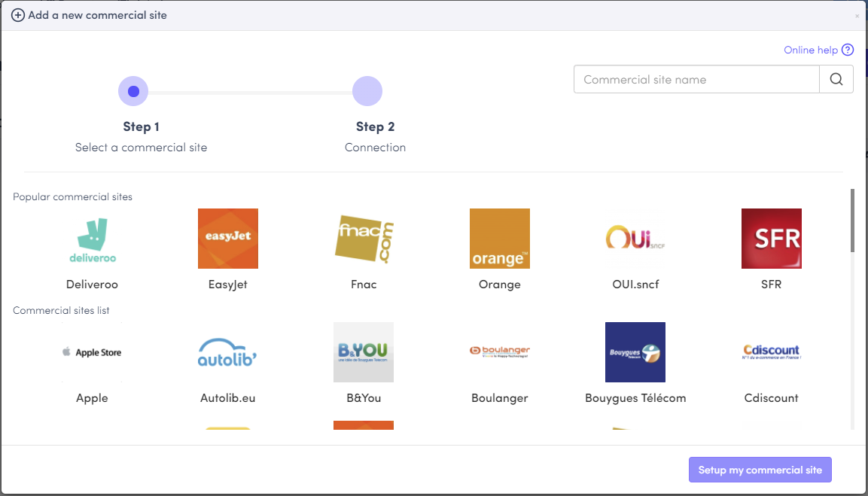Click the Popular commercial sites heading

pos(72,197)
